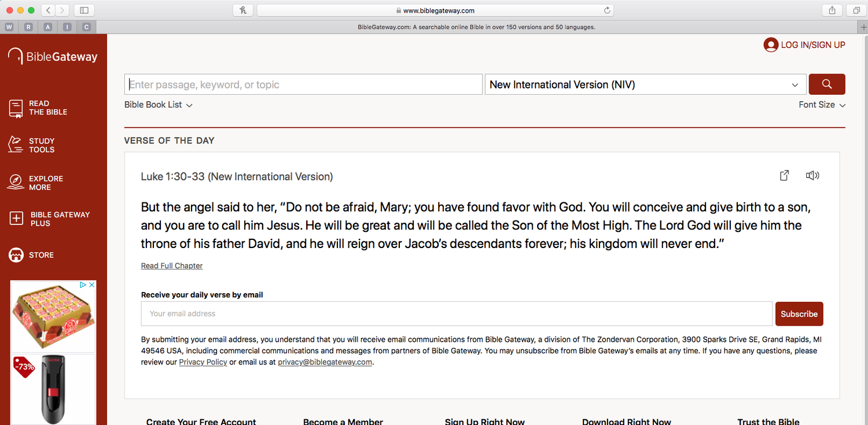Expand the Font Size options

822,105
